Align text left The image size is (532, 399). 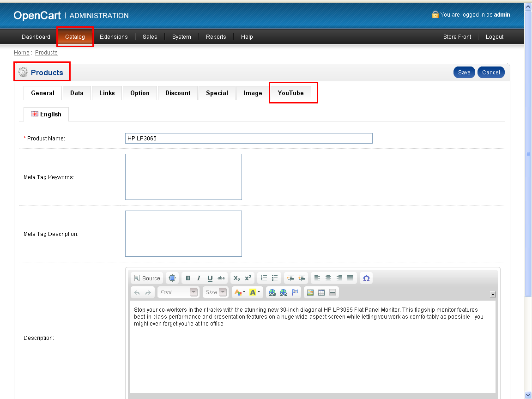pos(317,278)
